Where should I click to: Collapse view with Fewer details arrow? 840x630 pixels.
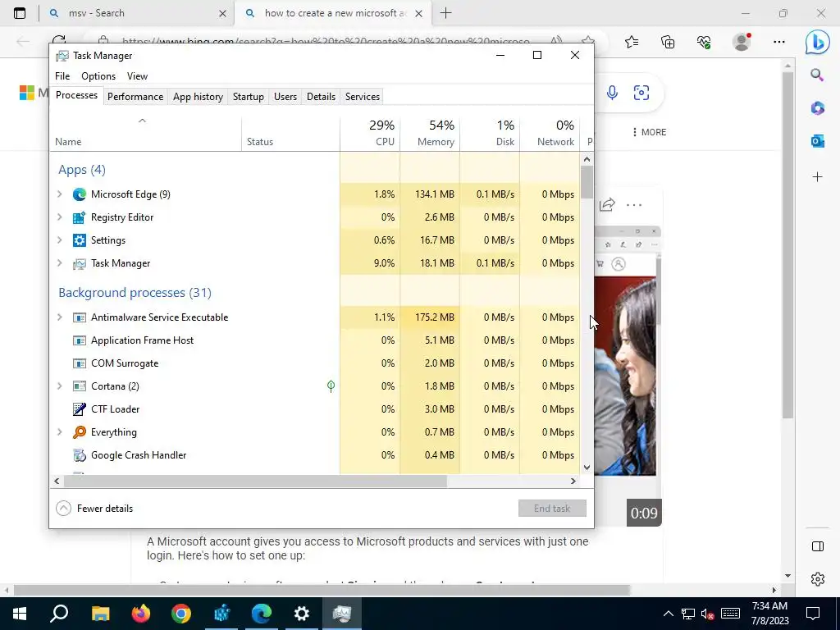[63, 509]
